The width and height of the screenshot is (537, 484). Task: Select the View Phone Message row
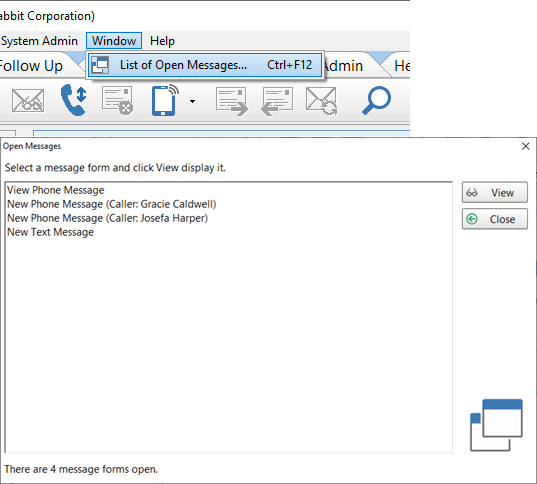click(229, 190)
